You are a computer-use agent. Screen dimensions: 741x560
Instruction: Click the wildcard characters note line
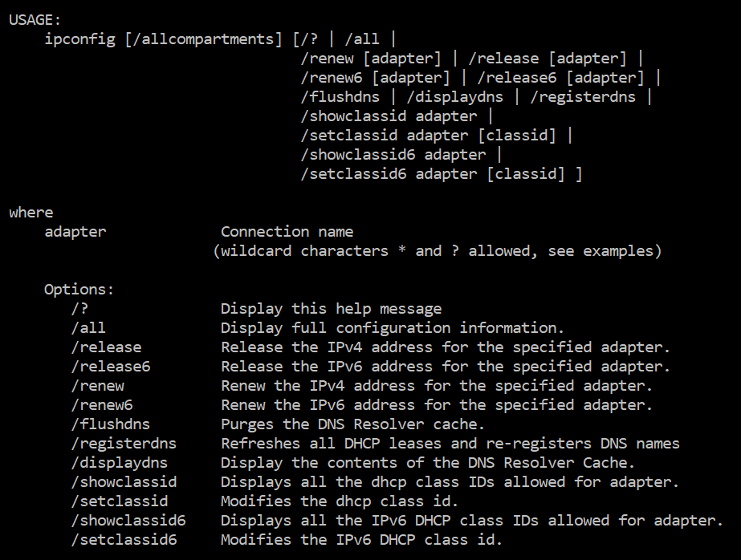tap(437, 251)
